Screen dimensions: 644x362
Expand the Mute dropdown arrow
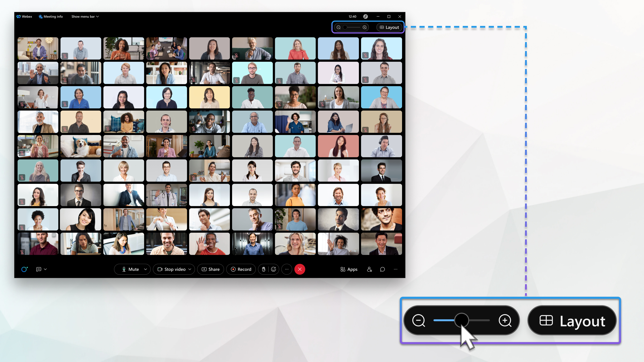coord(145,269)
